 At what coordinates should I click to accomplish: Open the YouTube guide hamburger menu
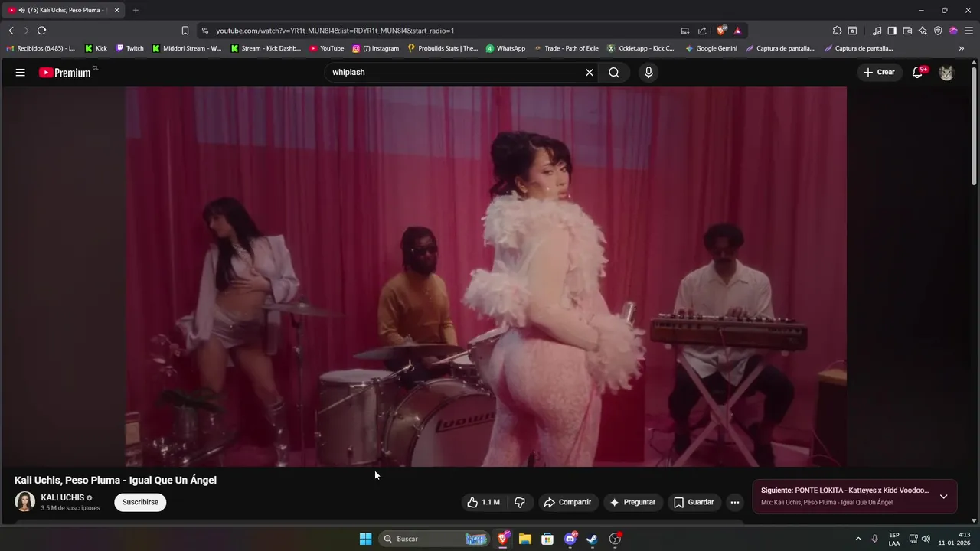click(x=21, y=73)
